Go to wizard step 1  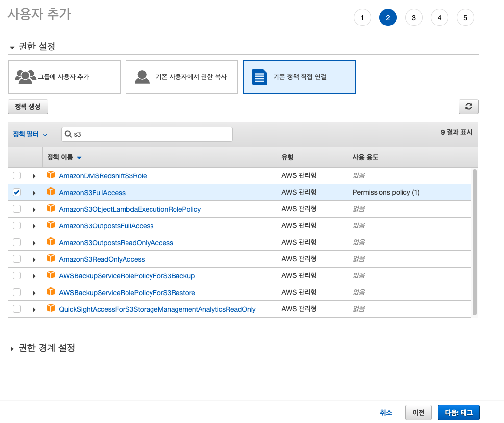(x=362, y=18)
